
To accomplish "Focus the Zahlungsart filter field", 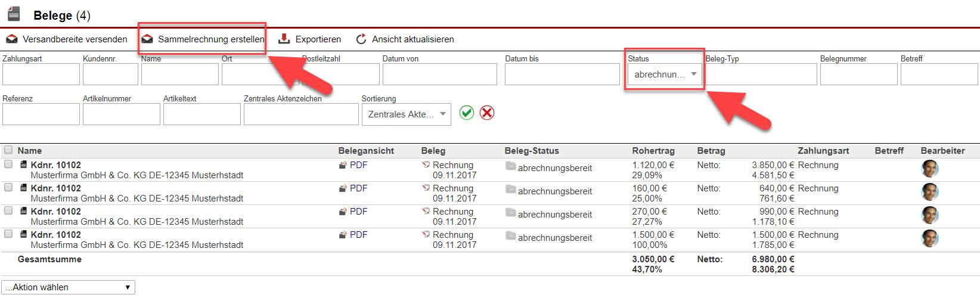I will click(x=41, y=75).
